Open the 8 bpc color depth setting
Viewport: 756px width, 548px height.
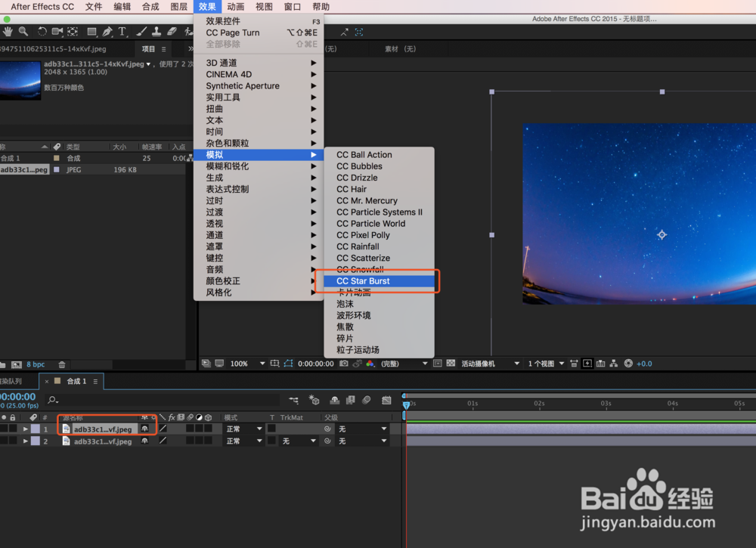[x=36, y=364]
